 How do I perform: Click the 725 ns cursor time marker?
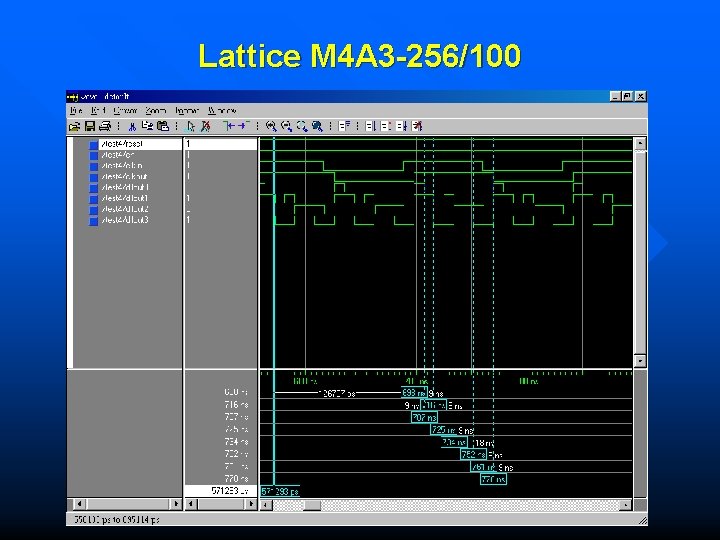(x=443, y=430)
